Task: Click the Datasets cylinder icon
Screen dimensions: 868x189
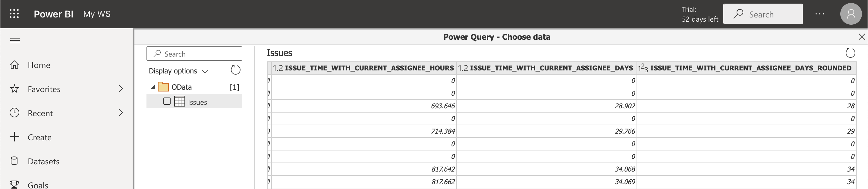Action: tap(14, 161)
